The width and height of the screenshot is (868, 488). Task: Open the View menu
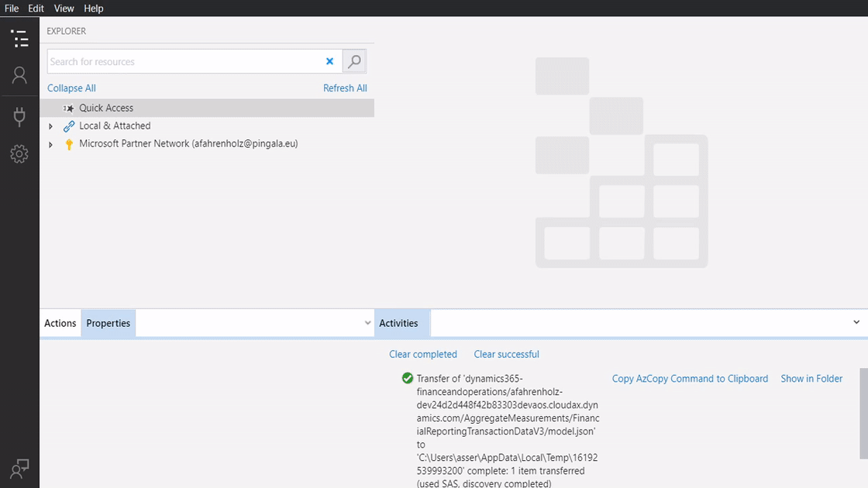(x=64, y=9)
